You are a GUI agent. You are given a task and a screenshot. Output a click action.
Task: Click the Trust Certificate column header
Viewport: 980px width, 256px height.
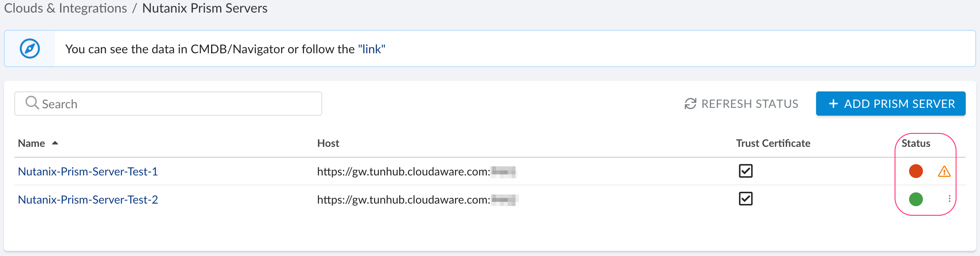773,143
